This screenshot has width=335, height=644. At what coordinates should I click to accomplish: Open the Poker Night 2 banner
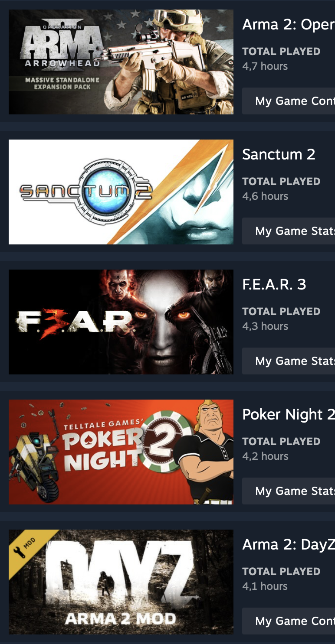click(121, 452)
